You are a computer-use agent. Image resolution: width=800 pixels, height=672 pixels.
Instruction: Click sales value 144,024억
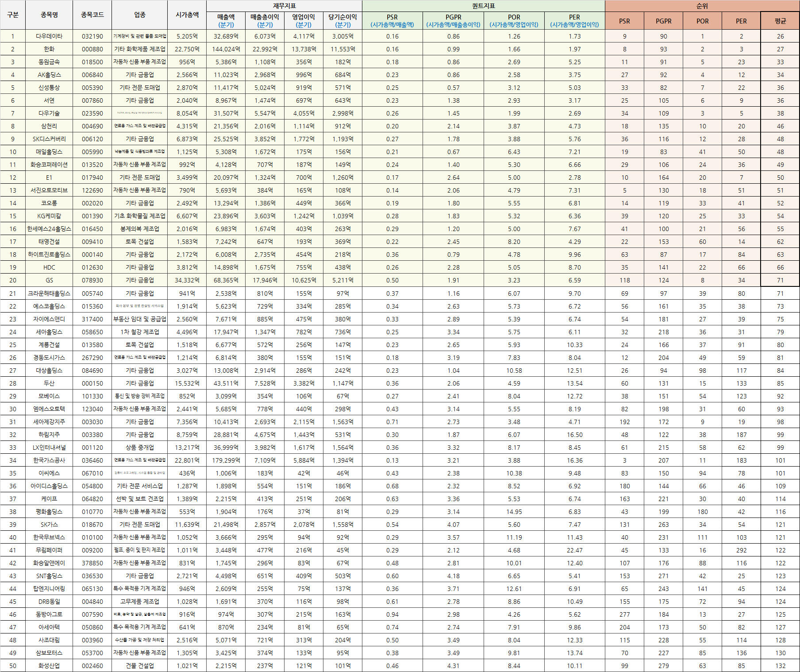226,49
